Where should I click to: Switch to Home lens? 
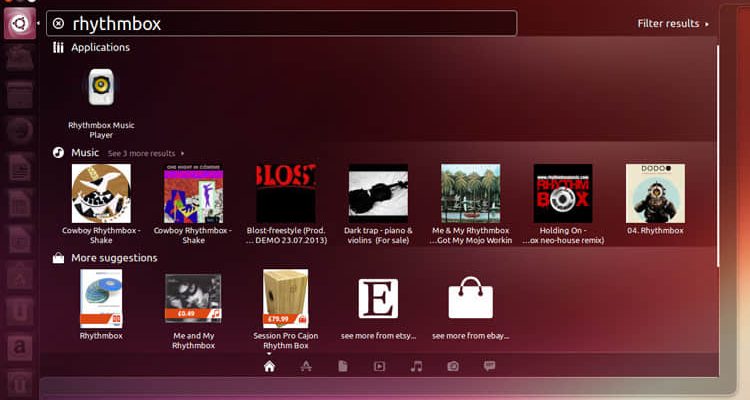pos(270,367)
